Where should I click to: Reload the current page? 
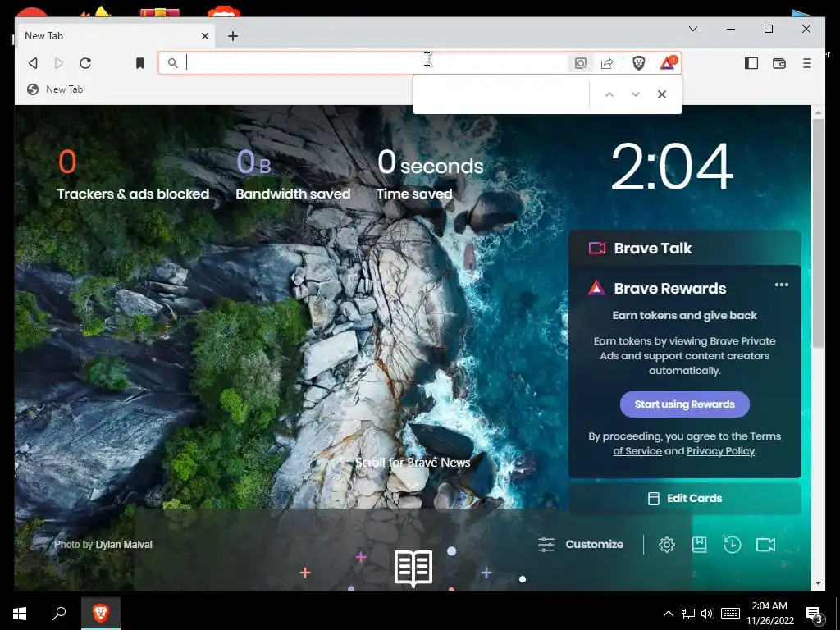point(85,63)
